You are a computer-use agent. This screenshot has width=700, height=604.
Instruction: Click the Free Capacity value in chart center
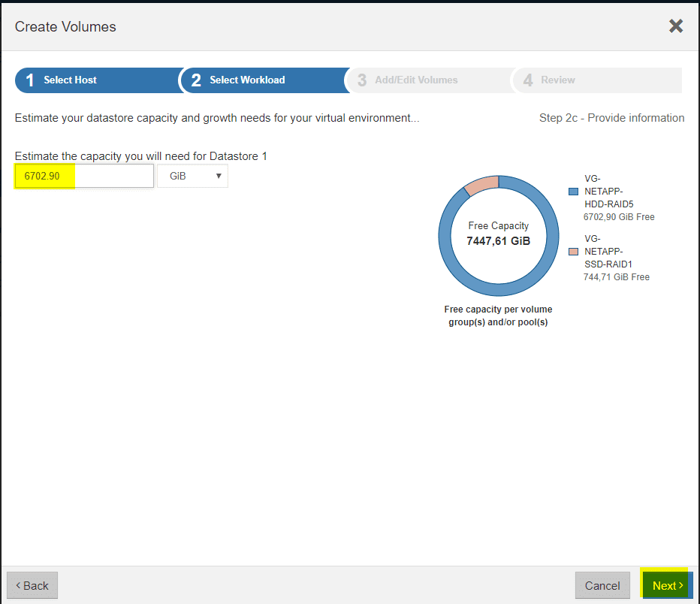(x=498, y=241)
